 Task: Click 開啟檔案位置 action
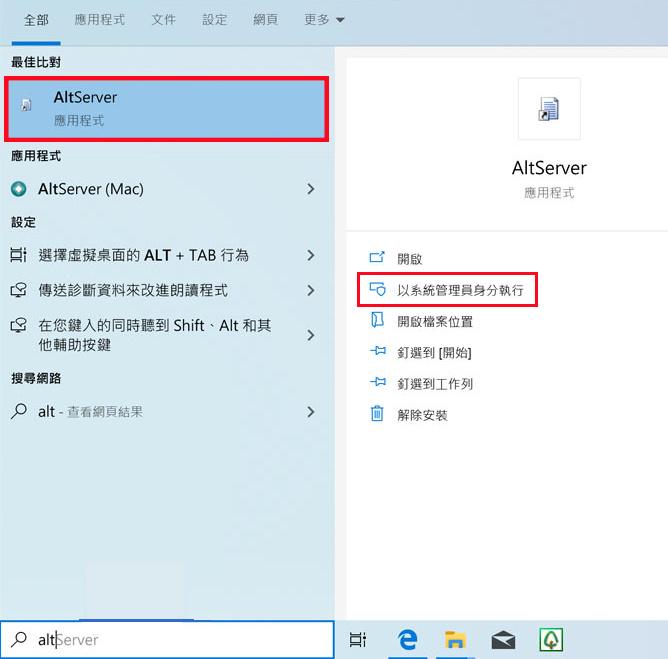click(435, 322)
